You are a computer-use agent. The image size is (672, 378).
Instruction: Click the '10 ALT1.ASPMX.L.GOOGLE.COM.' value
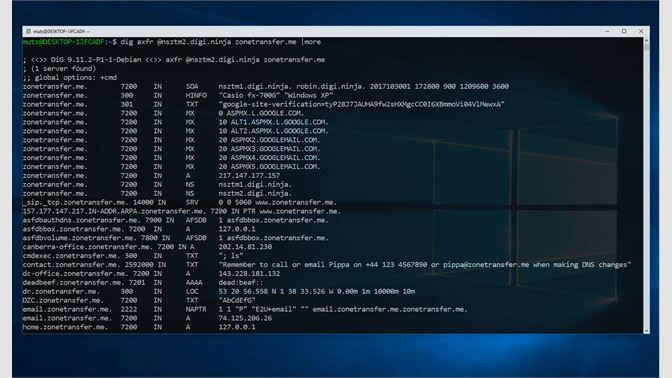tap(273, 122)
